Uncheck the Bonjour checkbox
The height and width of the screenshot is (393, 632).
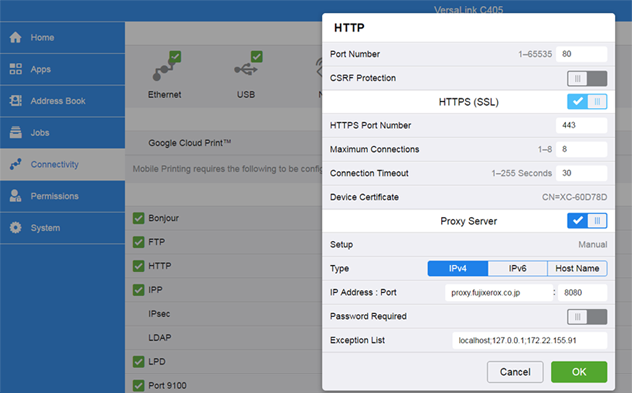pyautogui.click(x=139, y=218)
